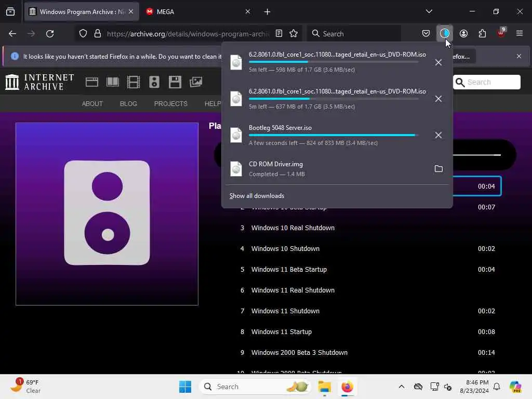Click the uBlock Origin extension icon
Viewport: 532px width, 399px height.
501,33
